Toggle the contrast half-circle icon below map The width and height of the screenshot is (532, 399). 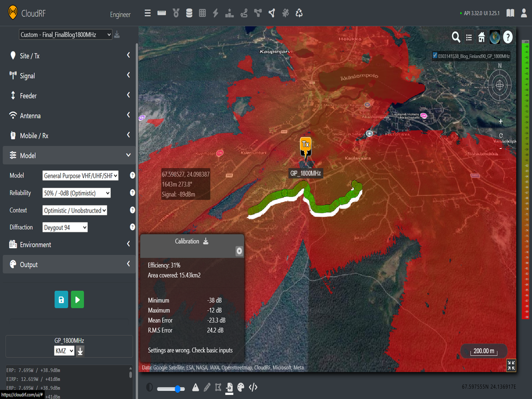pos(150,387)
